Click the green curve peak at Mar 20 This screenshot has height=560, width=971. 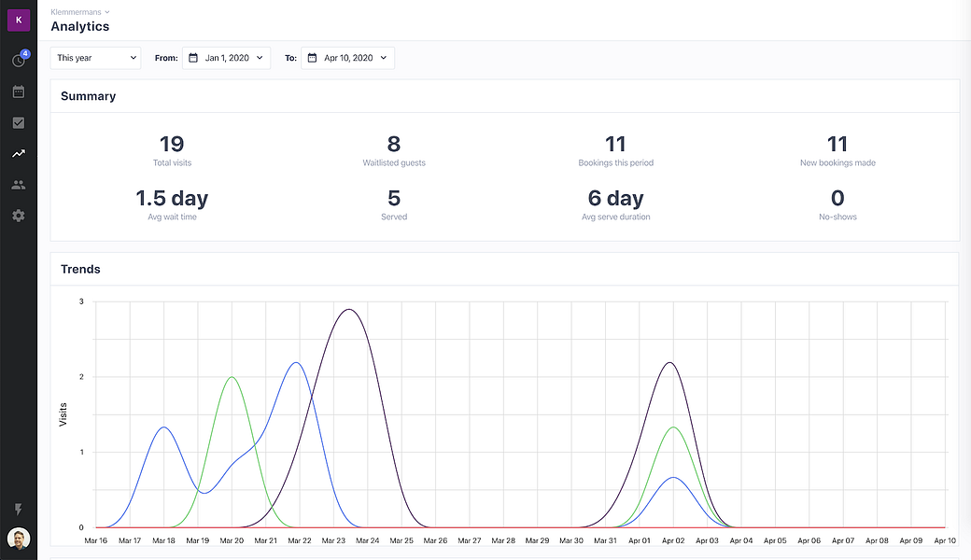click(x=231, y=377)
